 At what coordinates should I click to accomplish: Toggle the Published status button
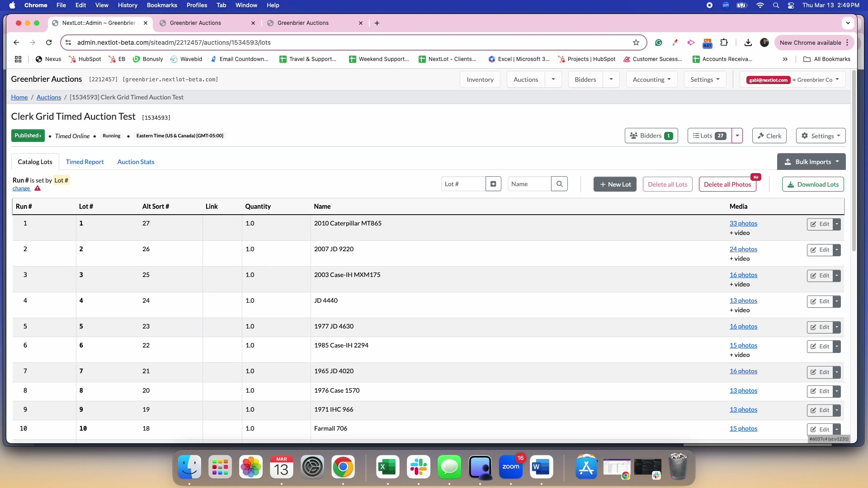(28, 136)
